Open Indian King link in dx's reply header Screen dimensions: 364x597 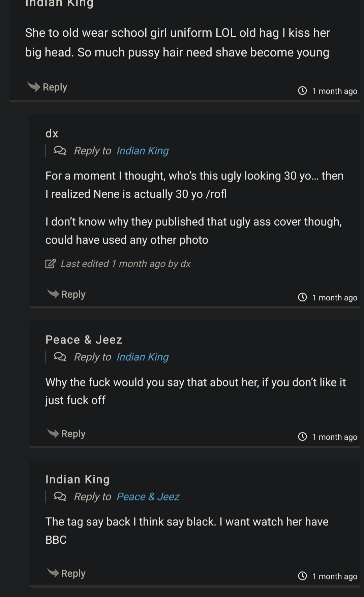143,151
